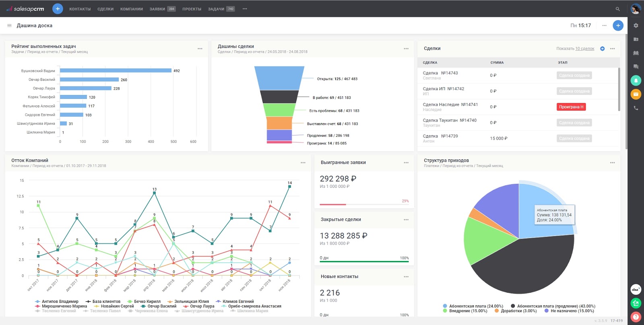This screenshot has height=325, width=644.
Task: Click the phone icon in right sidebar
Action: click(636, 108)
